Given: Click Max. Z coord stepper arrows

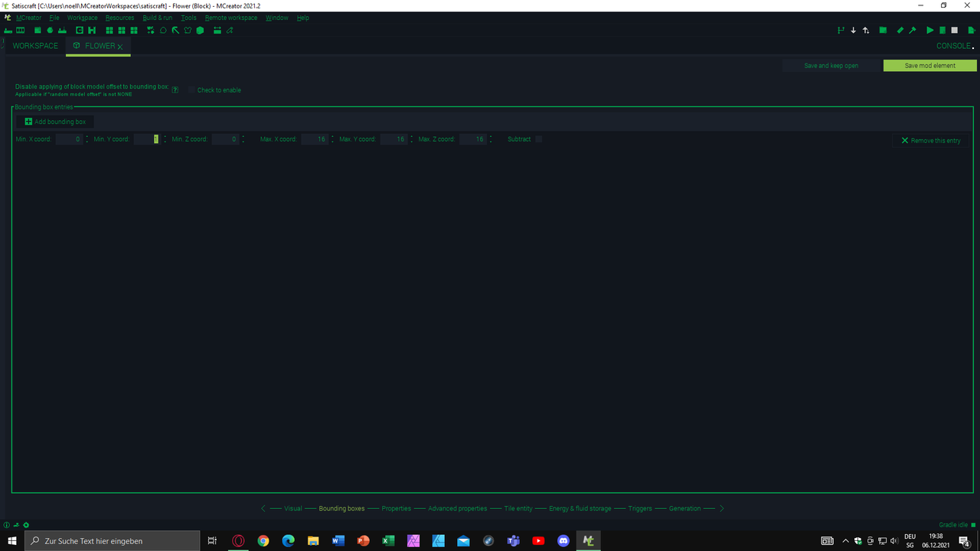Looking at the screenshot, I should pyautogui.click(x=491, y=139).
